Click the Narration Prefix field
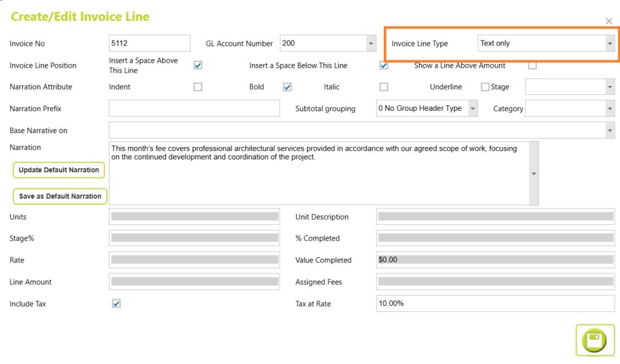 point(194,109)
